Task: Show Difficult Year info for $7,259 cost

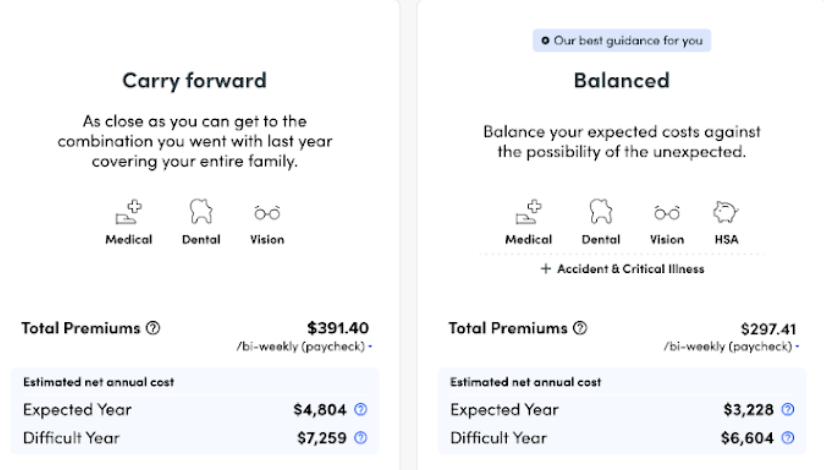Action: tap(361, 437)
